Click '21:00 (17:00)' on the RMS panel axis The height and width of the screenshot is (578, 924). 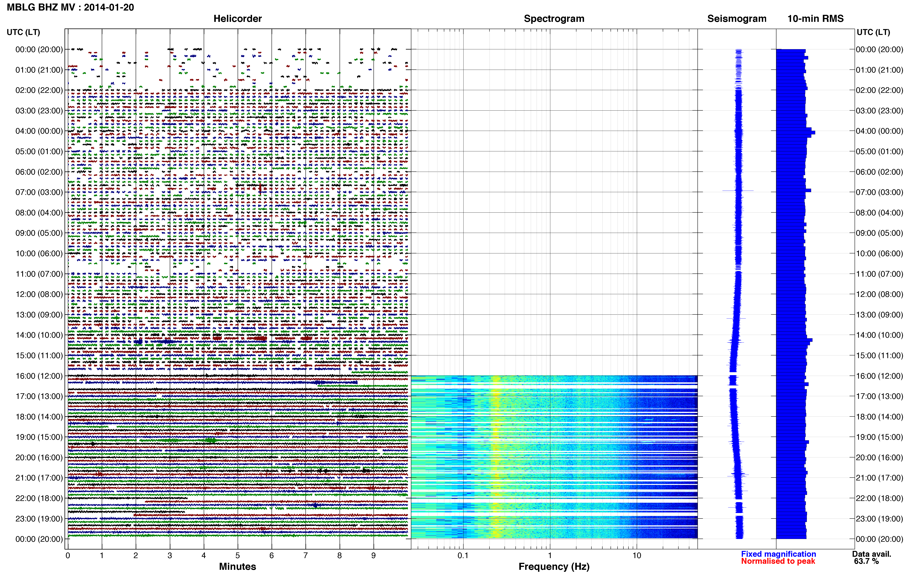point(879,478)
